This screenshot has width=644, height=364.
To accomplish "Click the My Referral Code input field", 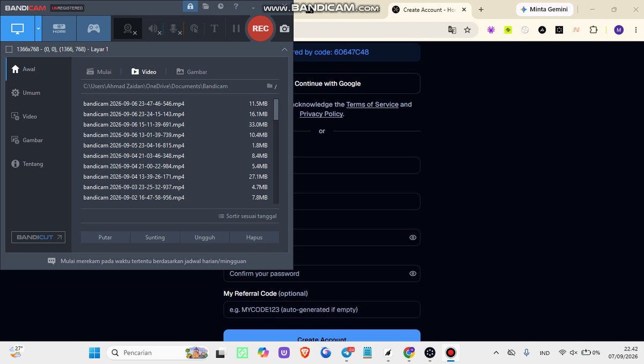I will point(322,309).
